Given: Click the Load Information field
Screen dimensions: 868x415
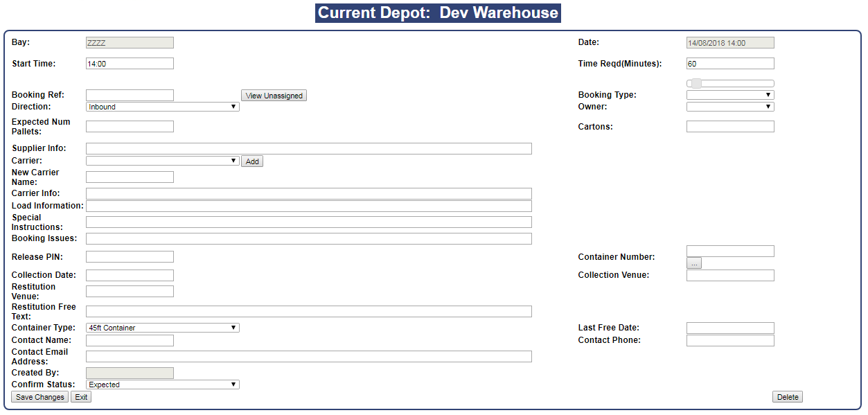Looking at the screenshot, I should tap(309, 206).
